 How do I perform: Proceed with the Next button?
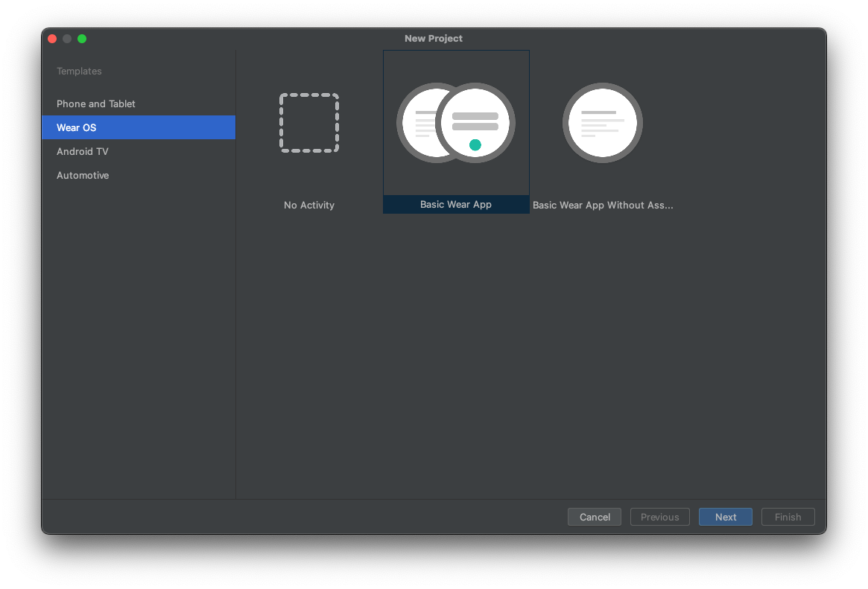(726, 517)
